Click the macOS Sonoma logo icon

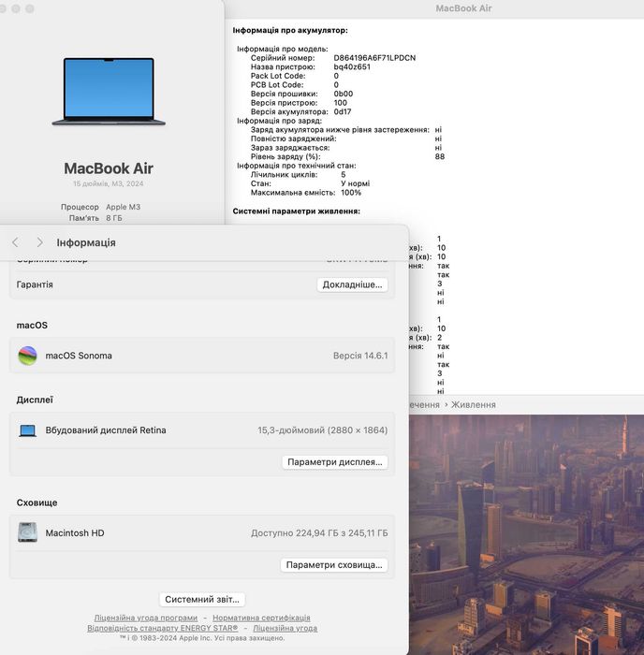(27, 356)
